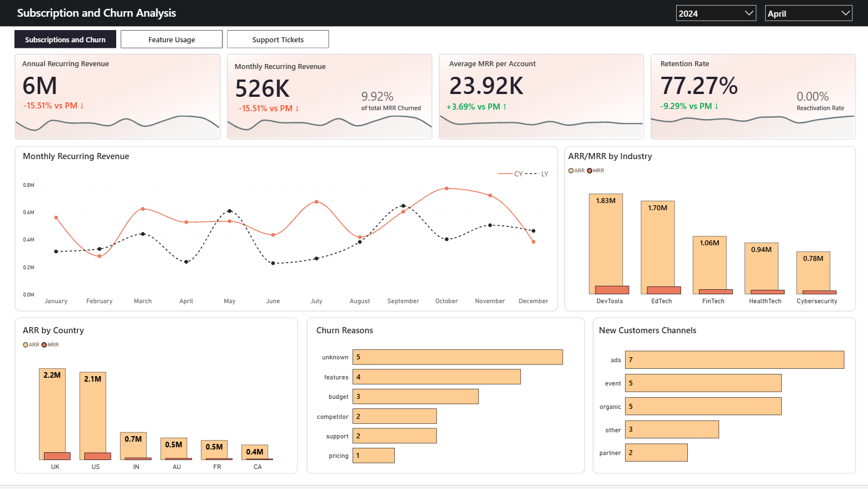Select the Cybersecurity 0.78M ARR bar
The width and height of the screenshot is (868, 489).
pyautogui.click(x=813, y=273)
